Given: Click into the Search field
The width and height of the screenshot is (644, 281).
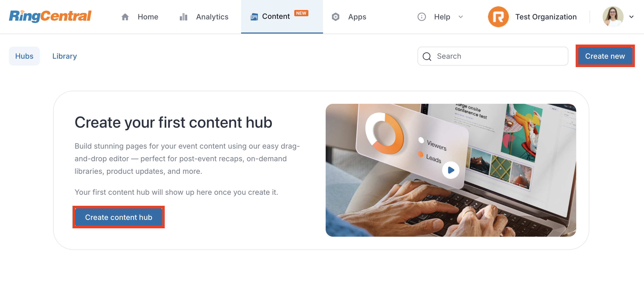Looking at the screenshot, I should click(x=493, y=56).
